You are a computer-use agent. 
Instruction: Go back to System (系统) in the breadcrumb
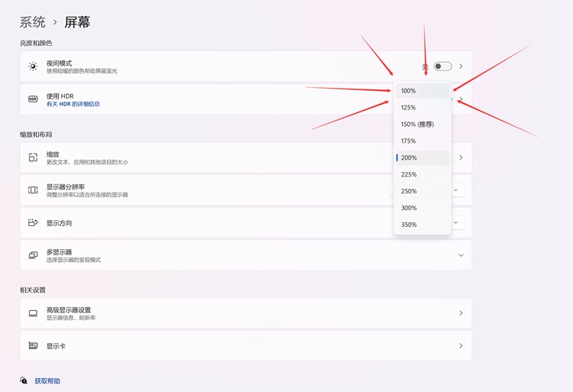point(32,23)
